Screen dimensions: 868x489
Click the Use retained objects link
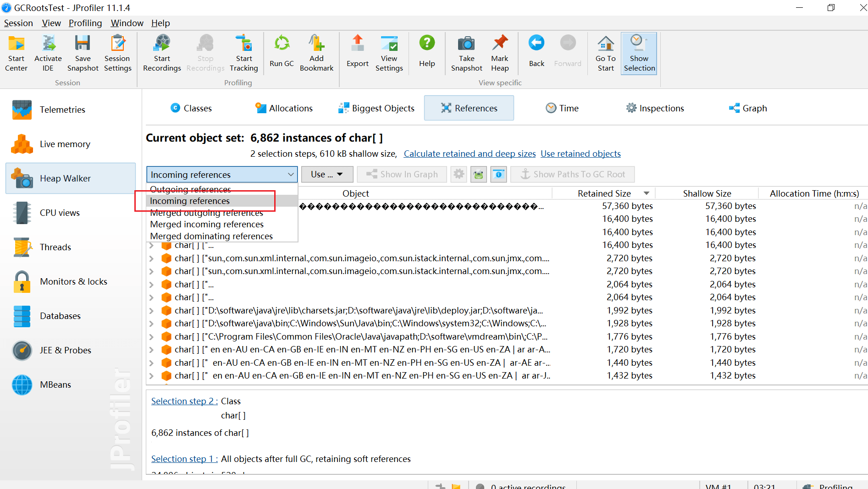click(x=581, y=154)
